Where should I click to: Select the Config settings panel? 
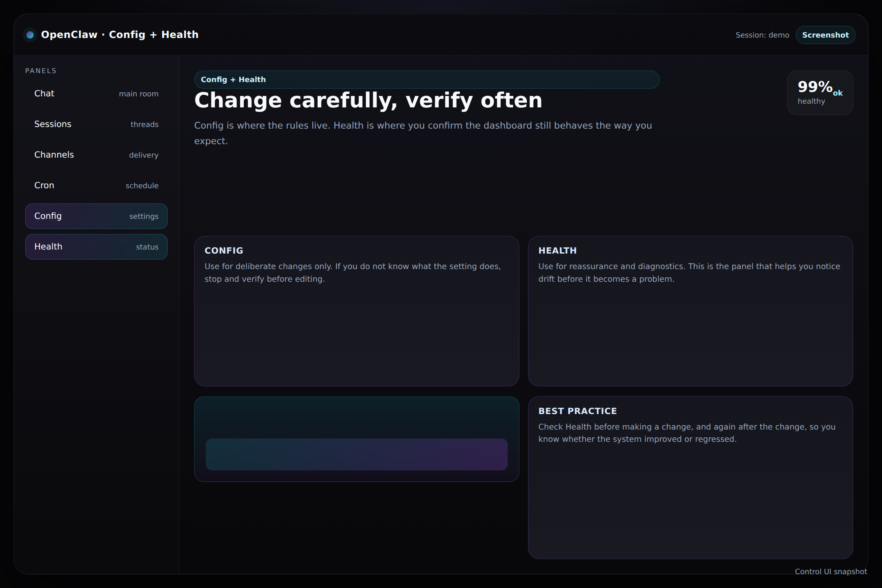click(x=96, y=216)
